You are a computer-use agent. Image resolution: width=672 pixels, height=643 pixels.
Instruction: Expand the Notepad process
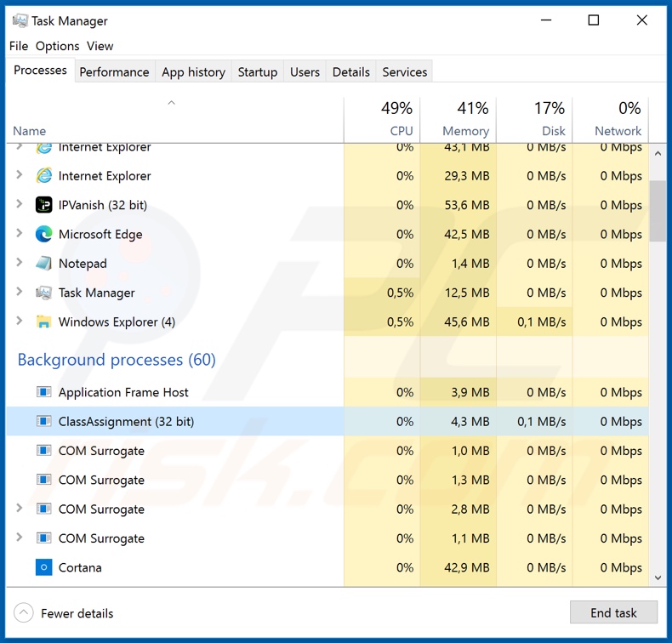tap(19, 262)
